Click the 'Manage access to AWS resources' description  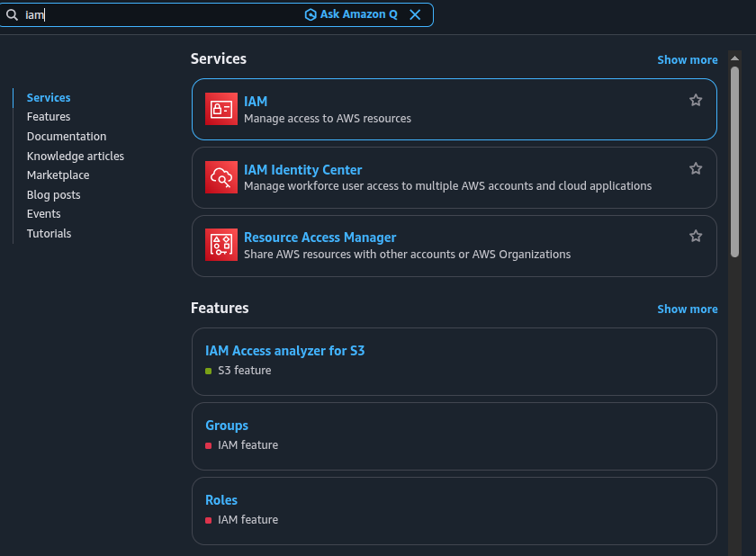coord(328,119)
